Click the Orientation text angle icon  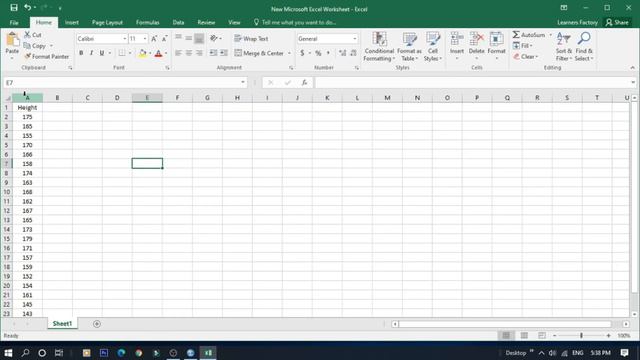point(214,38)
